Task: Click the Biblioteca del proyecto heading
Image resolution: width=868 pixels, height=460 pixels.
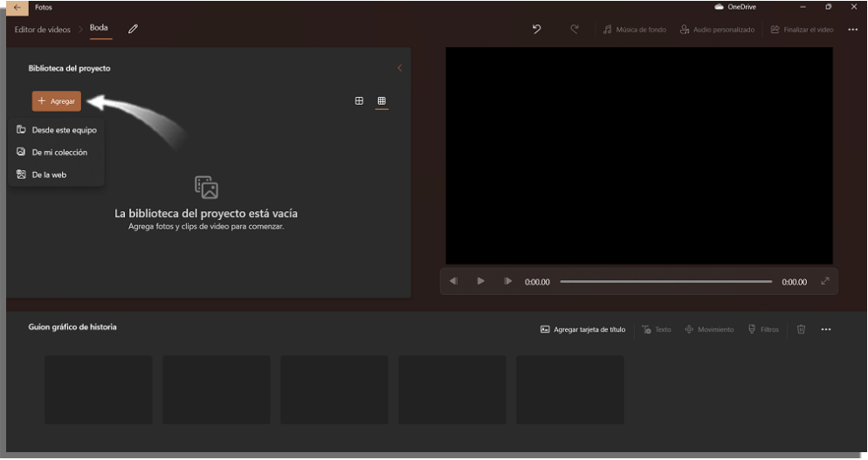Action: point(69,68)
